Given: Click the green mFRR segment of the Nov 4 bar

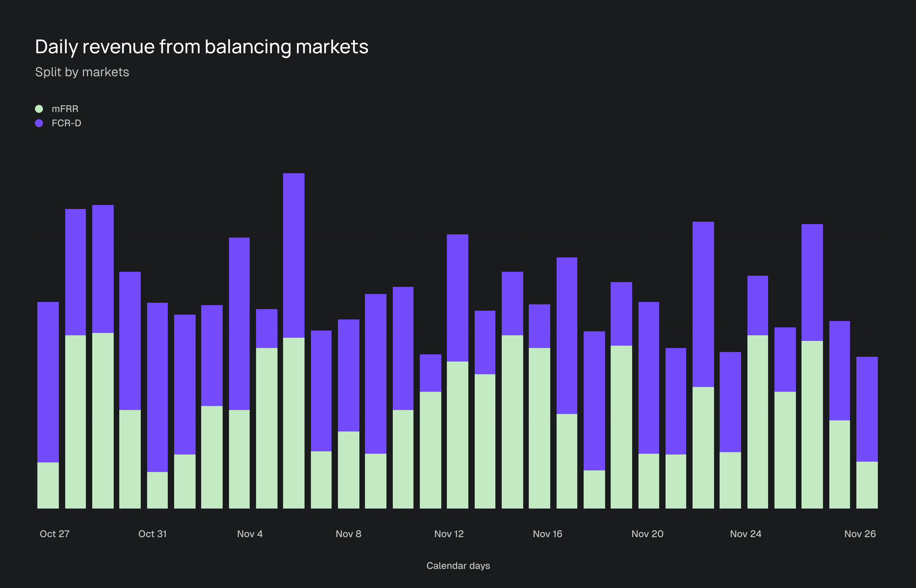Looking at the screenshot, I should point(239,459).
